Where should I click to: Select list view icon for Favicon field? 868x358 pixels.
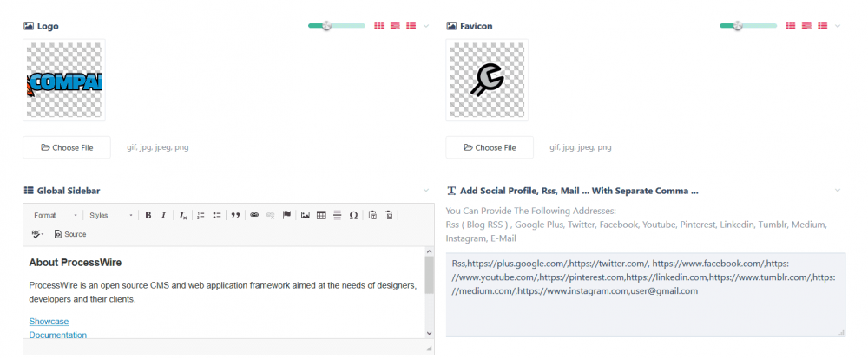(x=823, y=25)
